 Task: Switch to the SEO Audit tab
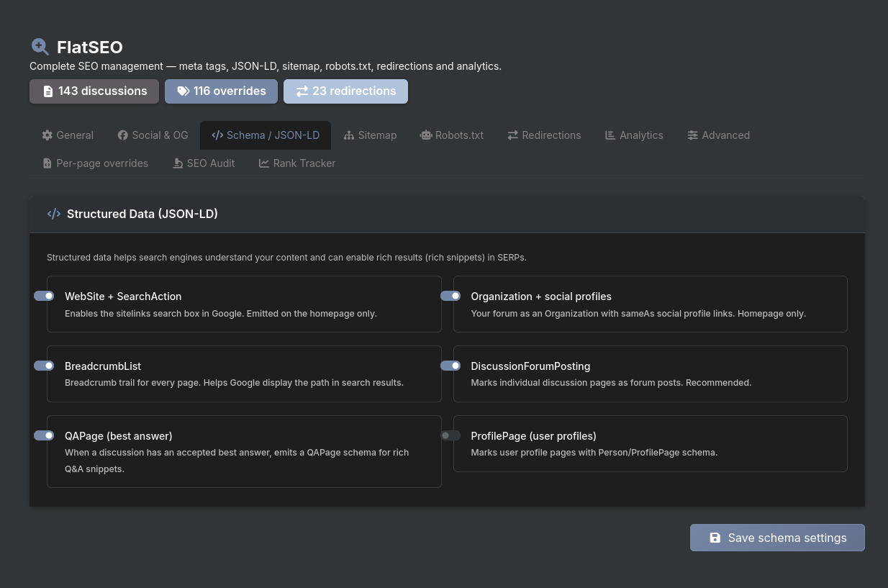click(x=204, y=163)
